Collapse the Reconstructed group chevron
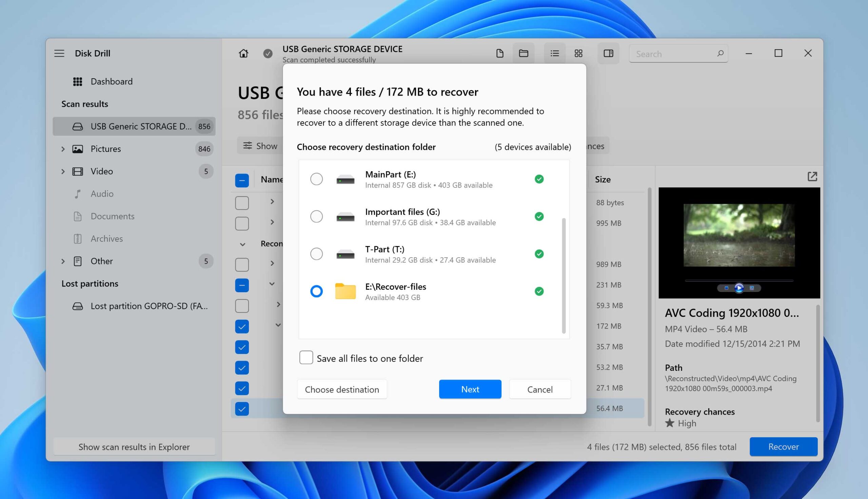Screen dimensions: 868x499 (242, 244)
